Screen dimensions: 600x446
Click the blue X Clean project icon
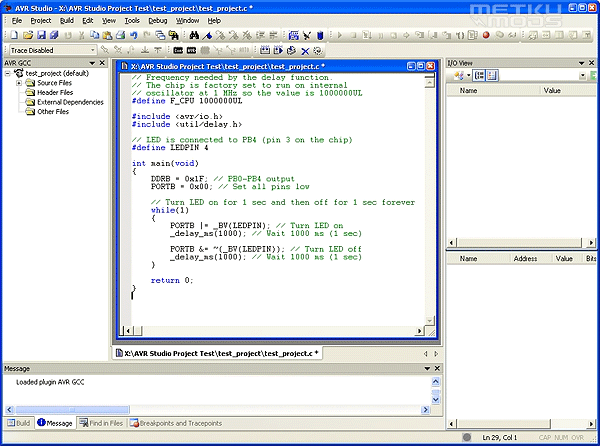point(305,50)
